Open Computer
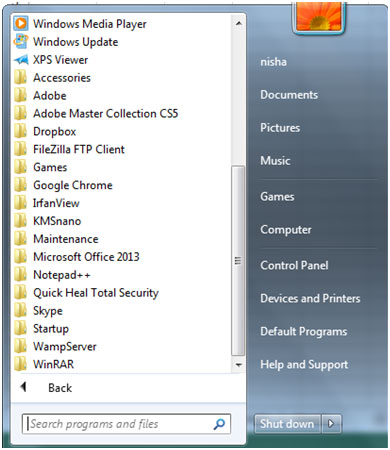 pos(286,230)
